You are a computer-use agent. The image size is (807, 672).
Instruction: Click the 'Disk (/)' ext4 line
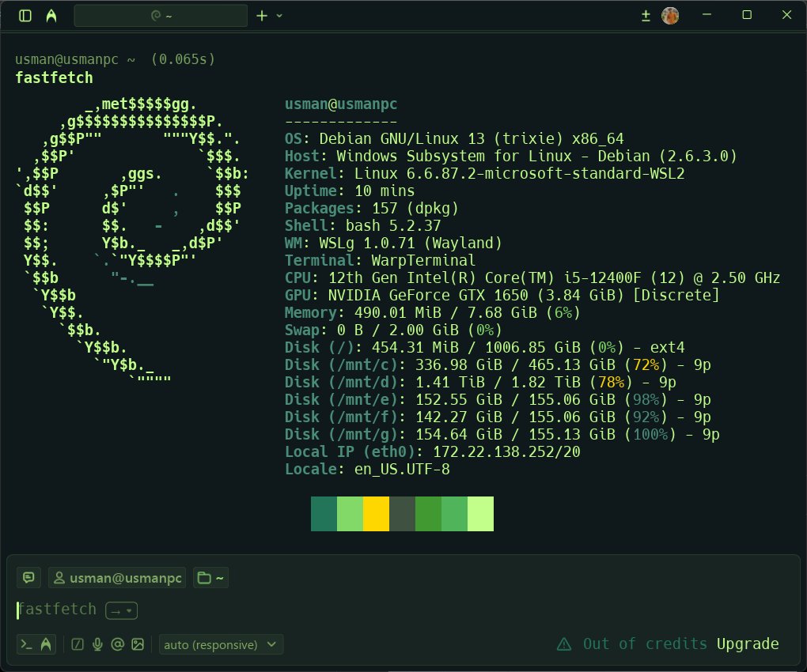point(485,348)
